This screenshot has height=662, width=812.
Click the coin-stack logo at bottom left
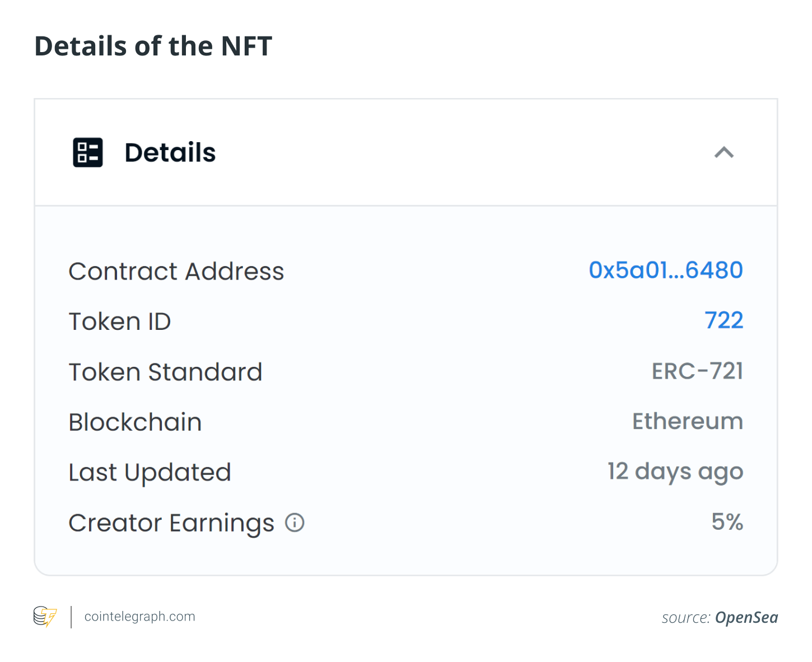45,617
